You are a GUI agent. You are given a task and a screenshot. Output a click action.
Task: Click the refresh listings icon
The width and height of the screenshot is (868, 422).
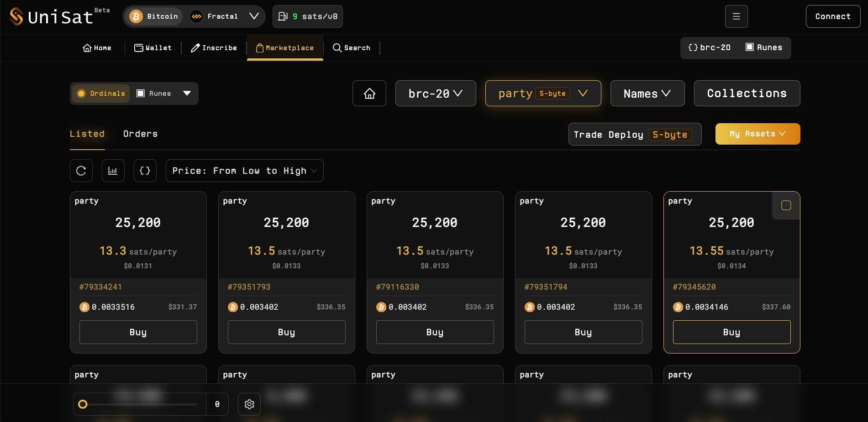pos(81,171)
